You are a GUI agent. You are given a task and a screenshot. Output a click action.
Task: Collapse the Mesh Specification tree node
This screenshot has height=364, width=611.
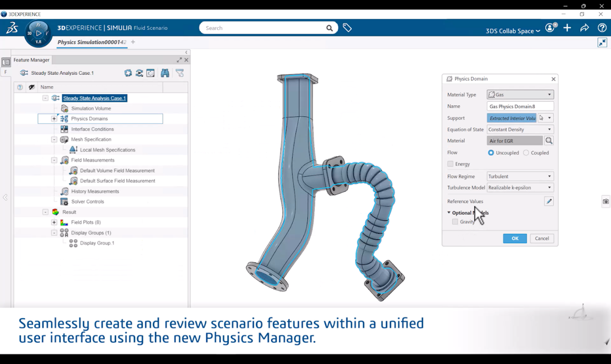pos(54,139)
